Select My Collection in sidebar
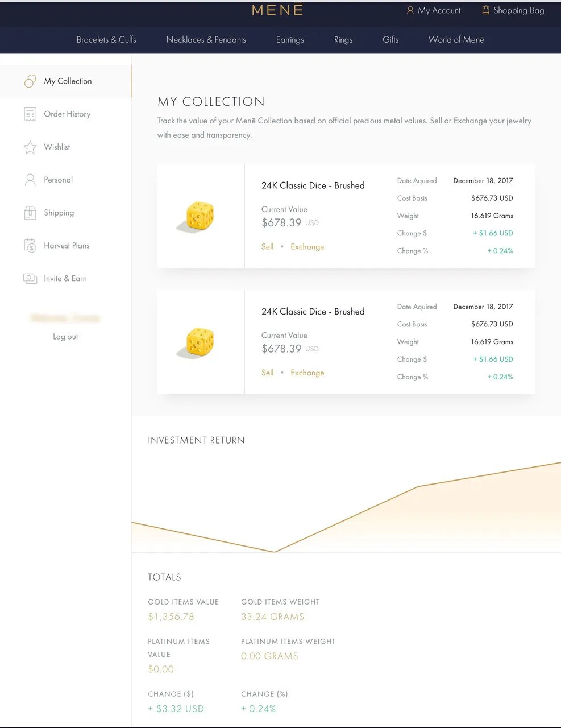This screenshot has height=728, width=561. 66,81
